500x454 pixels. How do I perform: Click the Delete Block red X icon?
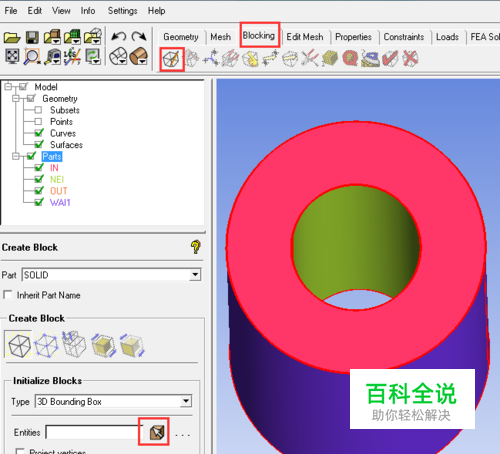[x=410, y=58]
